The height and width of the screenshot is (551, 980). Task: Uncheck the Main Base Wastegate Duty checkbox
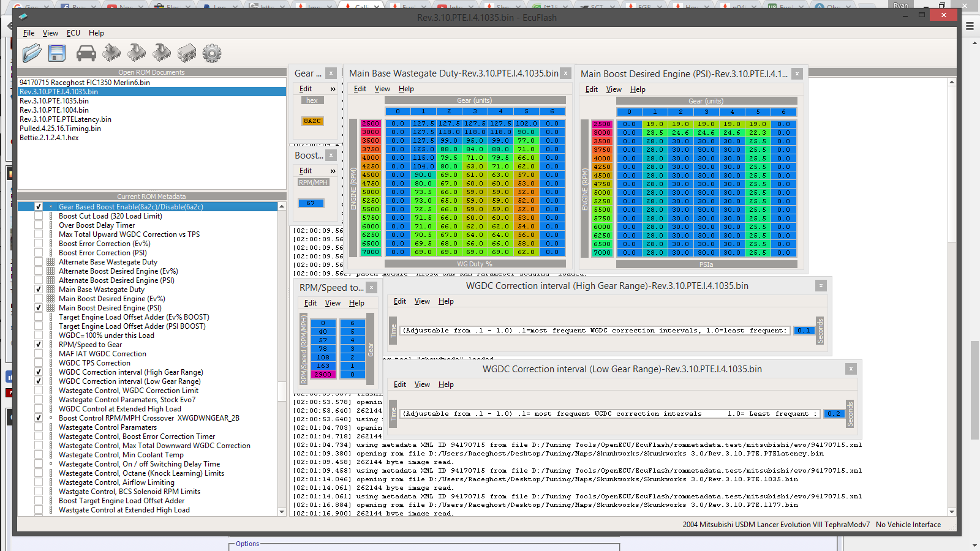[x=39, y=290]
